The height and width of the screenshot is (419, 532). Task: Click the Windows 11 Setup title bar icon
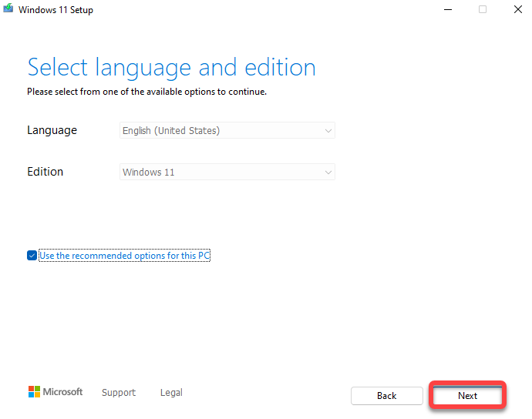point(8,9)
